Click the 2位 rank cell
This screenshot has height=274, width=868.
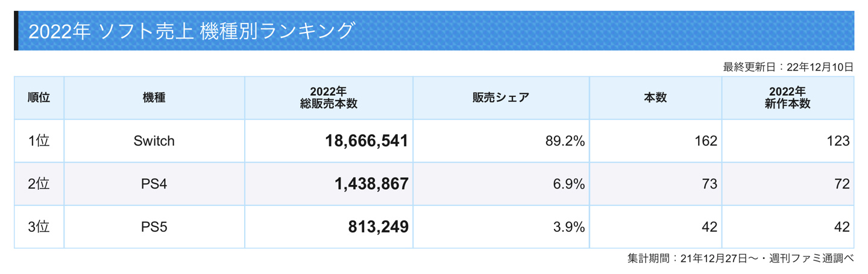pyautogui.click(x=39, y=184)
